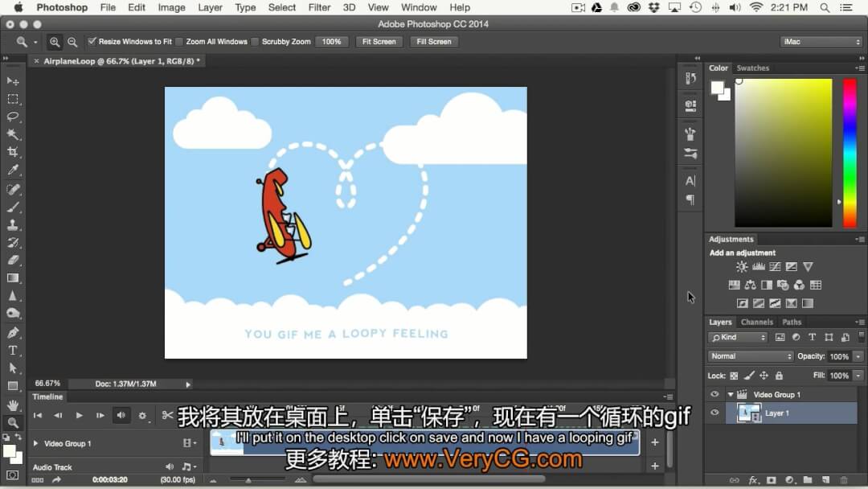Click the zoom in magnifier in options bar
Image resolution: width=868 pixels, height=489 pixels.
(55, 42)
